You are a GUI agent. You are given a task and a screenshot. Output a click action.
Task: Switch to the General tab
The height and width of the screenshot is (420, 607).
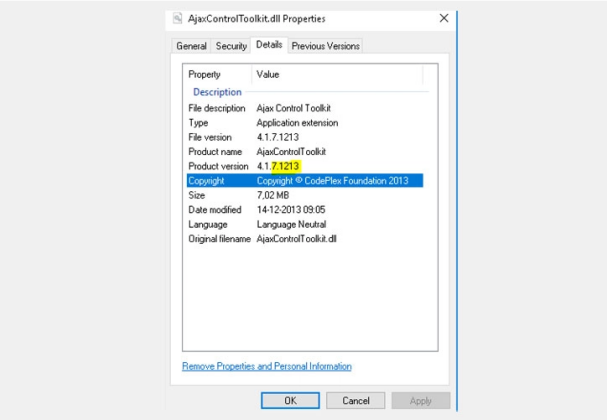point(191,46)
